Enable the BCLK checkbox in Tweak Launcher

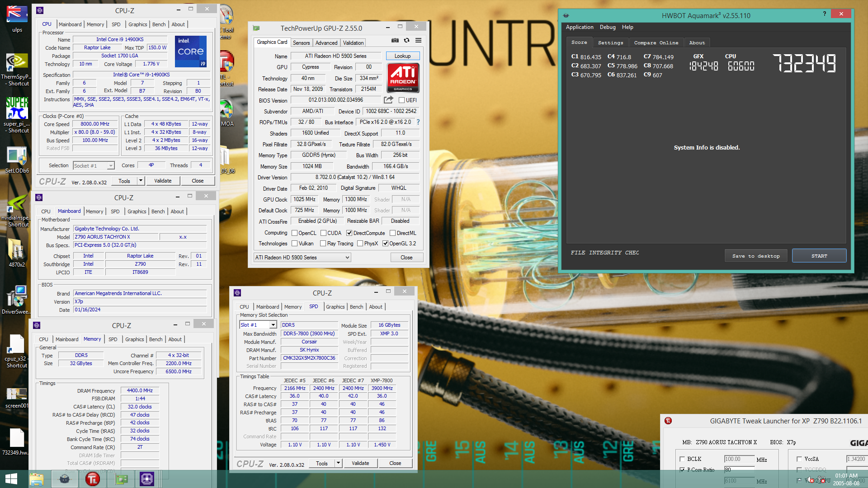click(x=682, y=459)
